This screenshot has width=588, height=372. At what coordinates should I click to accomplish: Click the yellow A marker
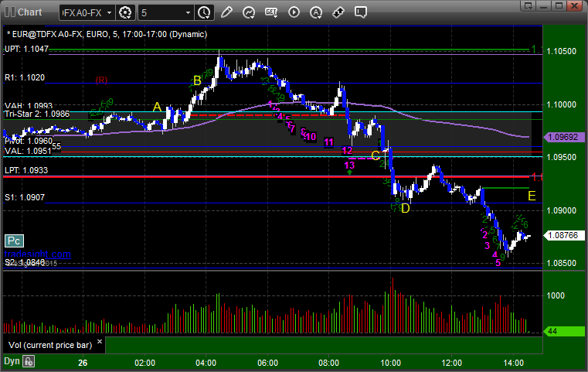pos(157,107)
